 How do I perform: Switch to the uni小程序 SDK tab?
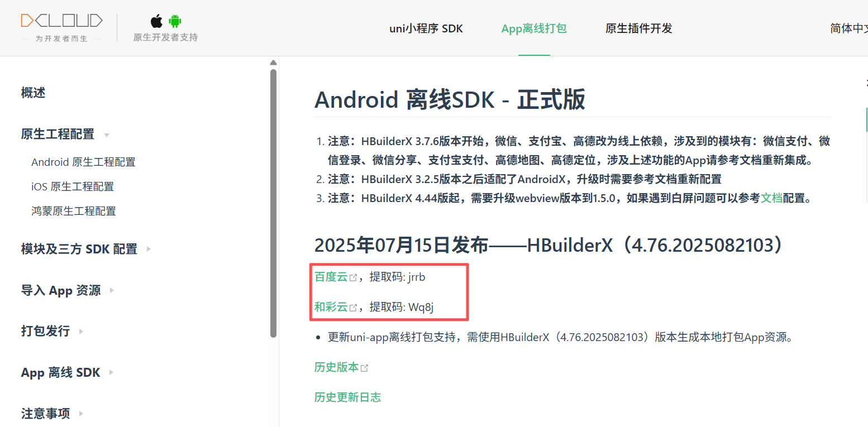point(426,28)
